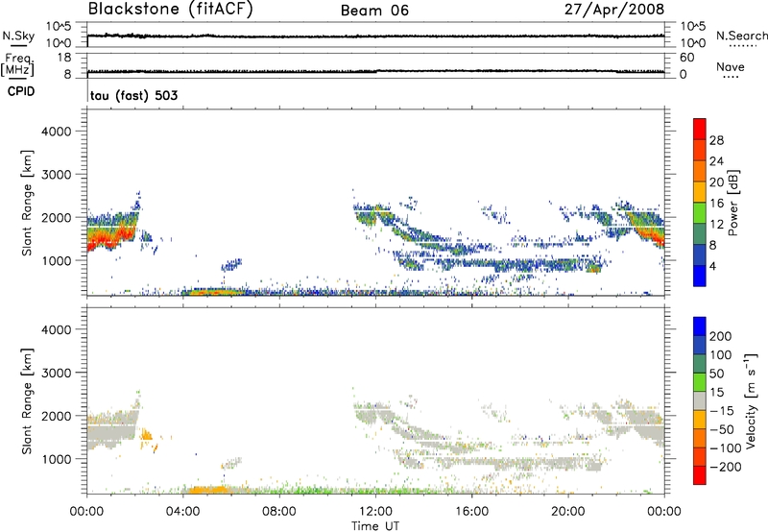The image size is (768, 532).
Task: Click the '-200' label on the Velocity colorbar
Action: click(x=726, y=467)
